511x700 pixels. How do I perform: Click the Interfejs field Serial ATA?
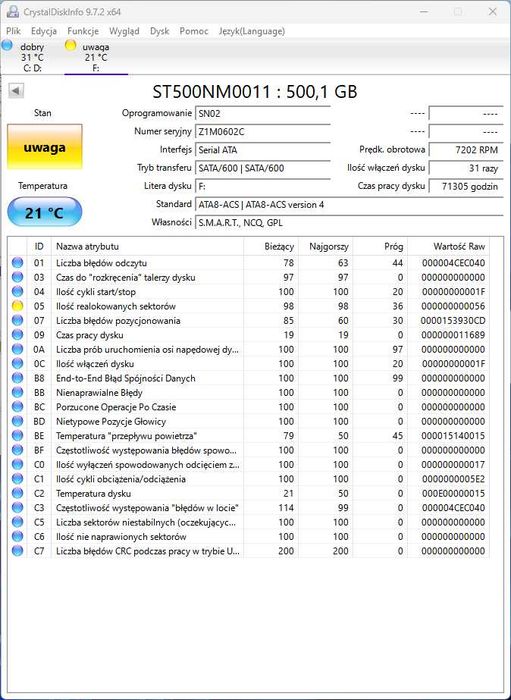pos(262,150)
